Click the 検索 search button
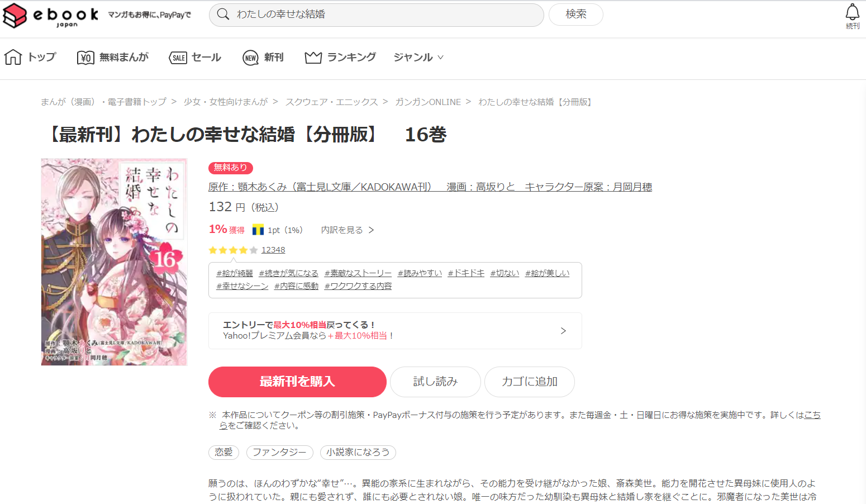866x504 pixels. pyautogui.click(x=576, y=15)
